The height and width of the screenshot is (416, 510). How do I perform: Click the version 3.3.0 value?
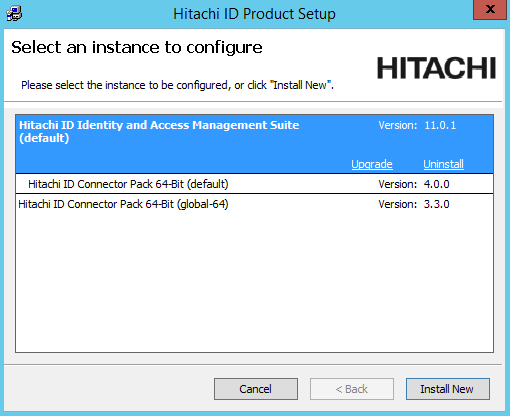[436, 204]
